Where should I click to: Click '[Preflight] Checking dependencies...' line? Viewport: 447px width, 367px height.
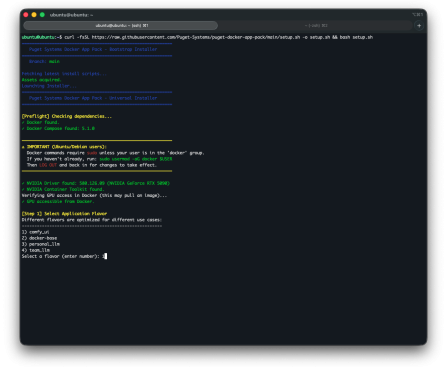(x=67, y=116)
